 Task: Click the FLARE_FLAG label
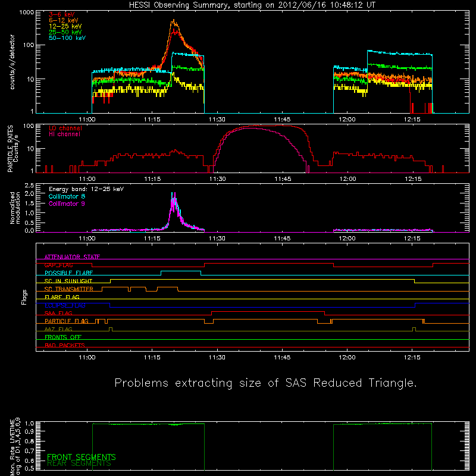coord(62,297)
